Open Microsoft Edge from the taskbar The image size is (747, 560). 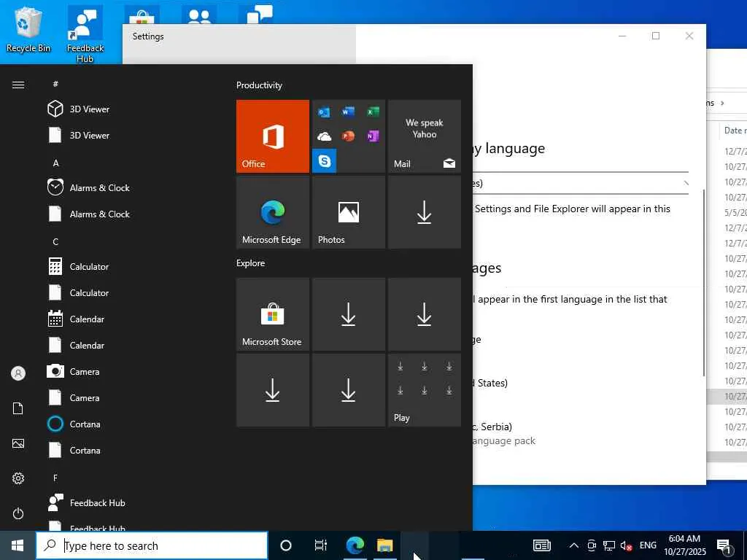click(x=355, y=545)
